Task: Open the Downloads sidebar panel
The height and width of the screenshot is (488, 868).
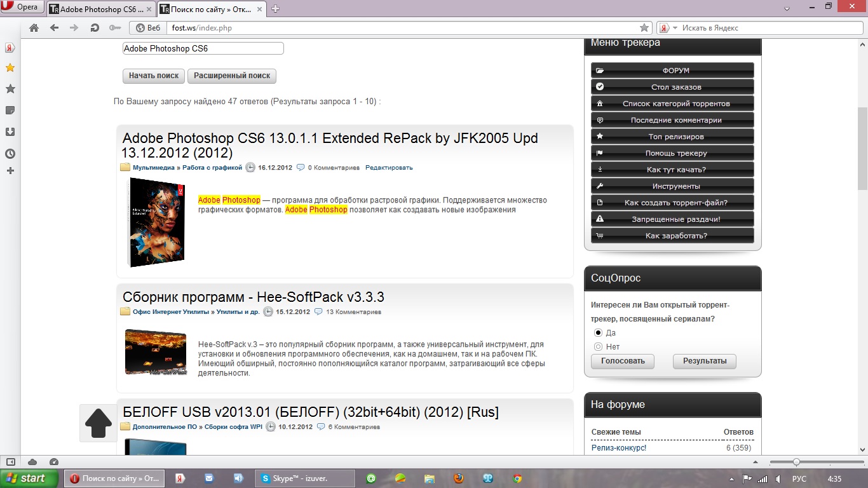Action: tap(10, 132)
